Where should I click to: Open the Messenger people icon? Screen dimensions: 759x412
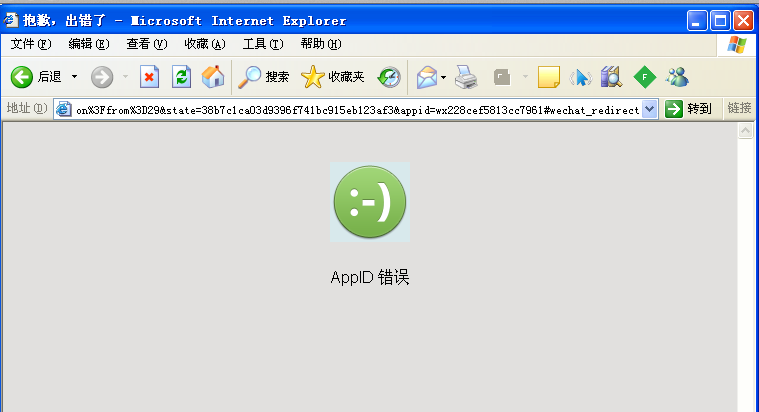point(677,77)
